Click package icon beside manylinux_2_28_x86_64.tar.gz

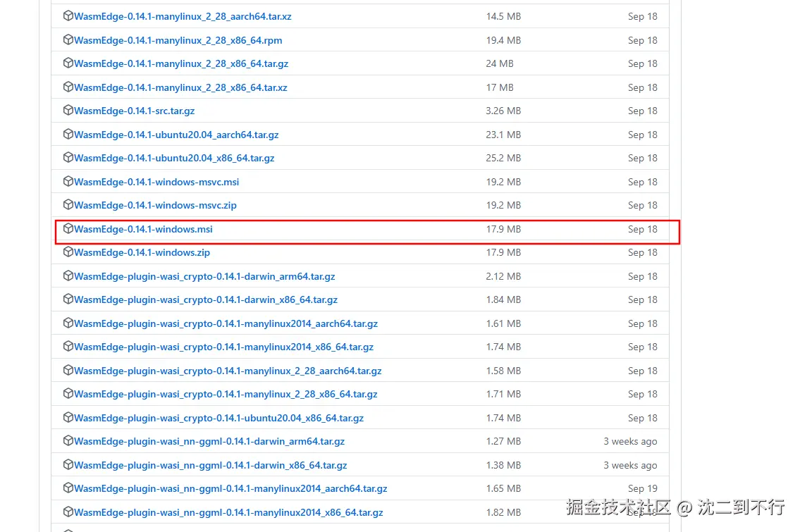pyautogui.click(x=68, y=63)
